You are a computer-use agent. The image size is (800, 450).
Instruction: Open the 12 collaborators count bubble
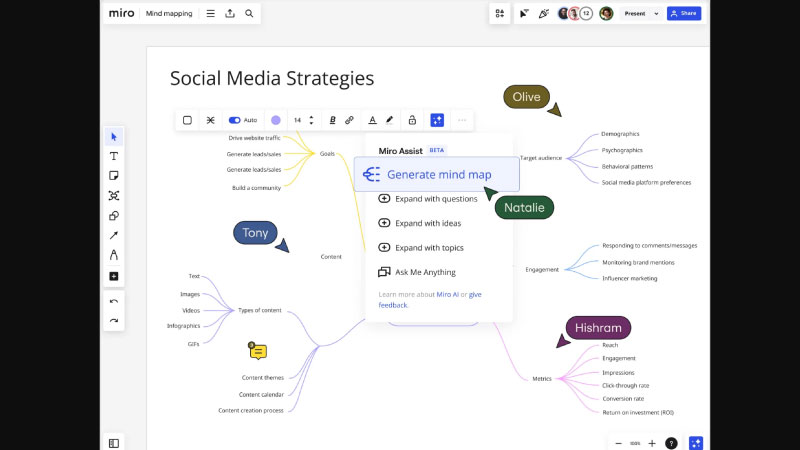[586, 14]
